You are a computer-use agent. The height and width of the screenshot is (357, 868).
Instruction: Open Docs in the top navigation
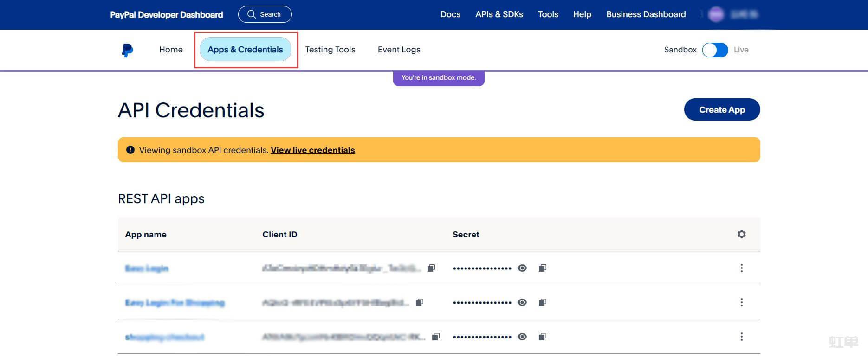click(x=450, y=14)
